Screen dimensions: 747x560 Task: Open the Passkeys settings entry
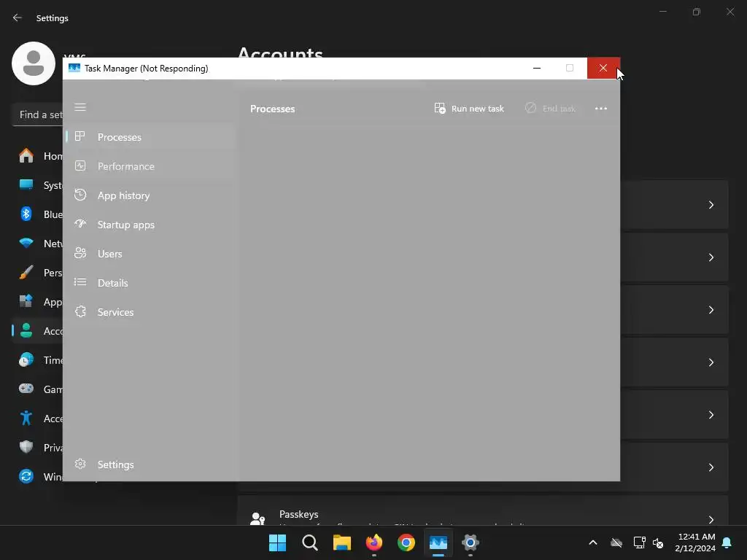[483, 511]
